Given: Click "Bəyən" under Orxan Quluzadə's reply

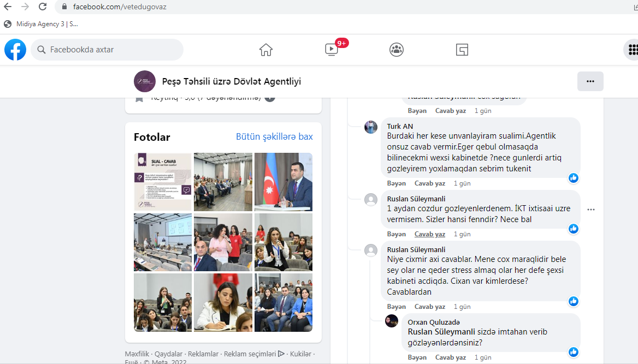Looking at the screenshot, I should click(x=417, y=357).
